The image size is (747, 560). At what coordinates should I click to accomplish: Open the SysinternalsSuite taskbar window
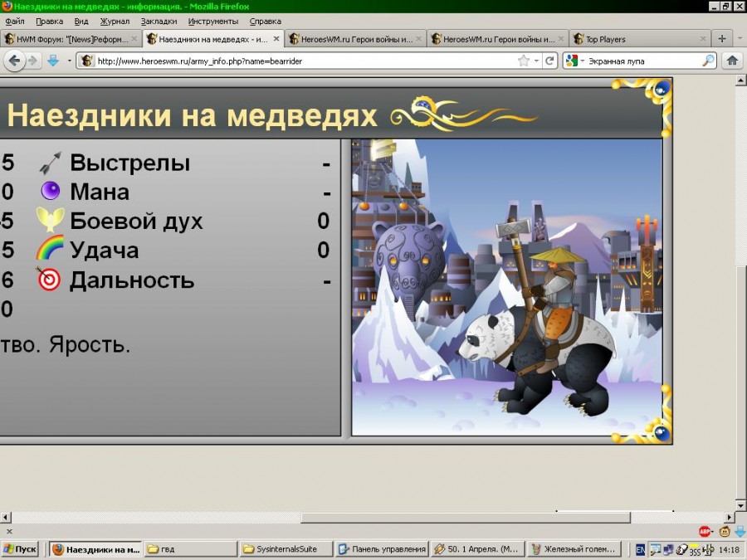[x=286, y=549]
